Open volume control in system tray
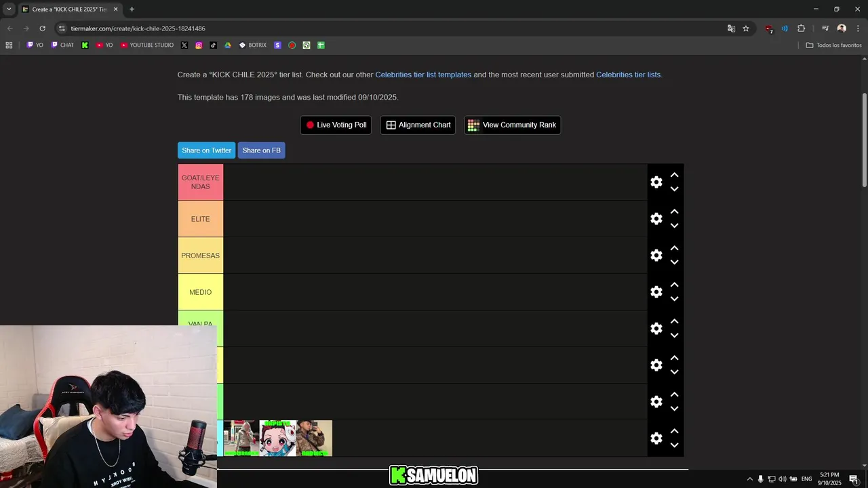 click(783, 479)
